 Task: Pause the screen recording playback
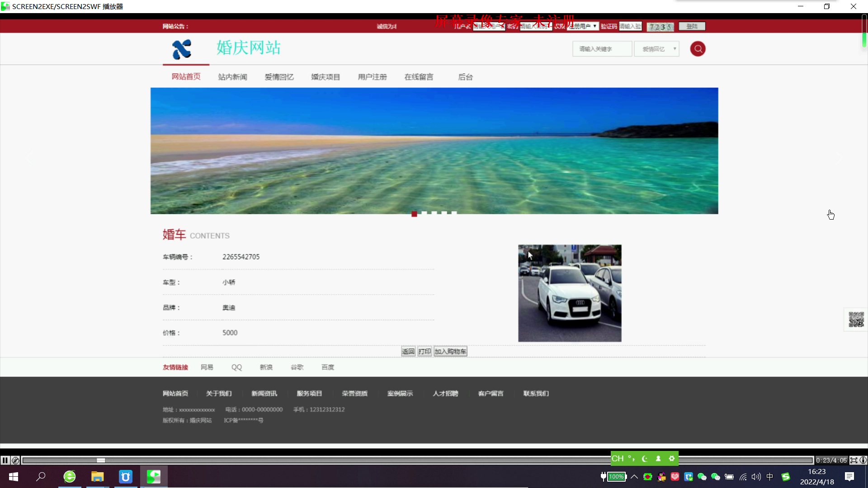(x=5, y=460)
